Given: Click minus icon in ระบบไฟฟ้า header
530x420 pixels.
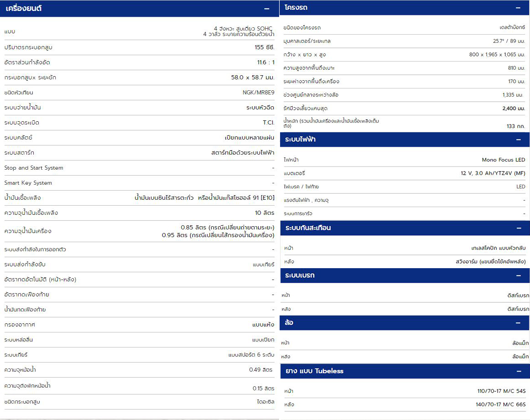Looking at the screenshot, I should coord(518,140).
